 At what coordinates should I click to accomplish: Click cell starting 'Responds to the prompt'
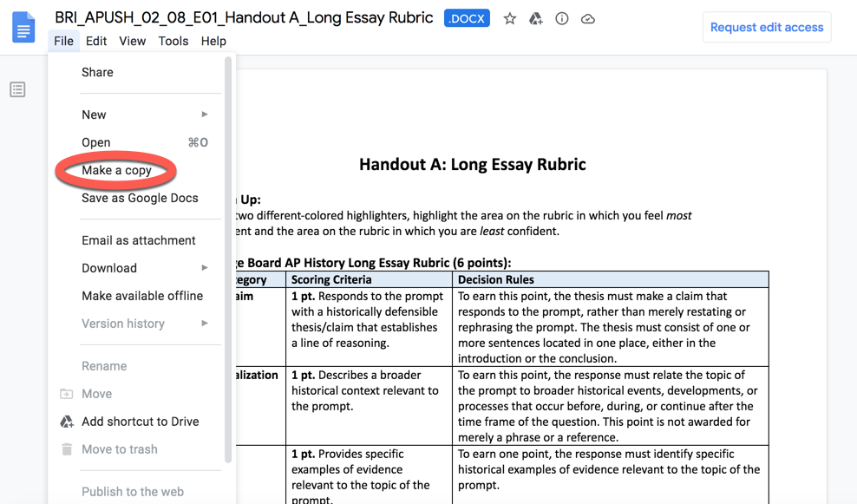coord(369,327)
